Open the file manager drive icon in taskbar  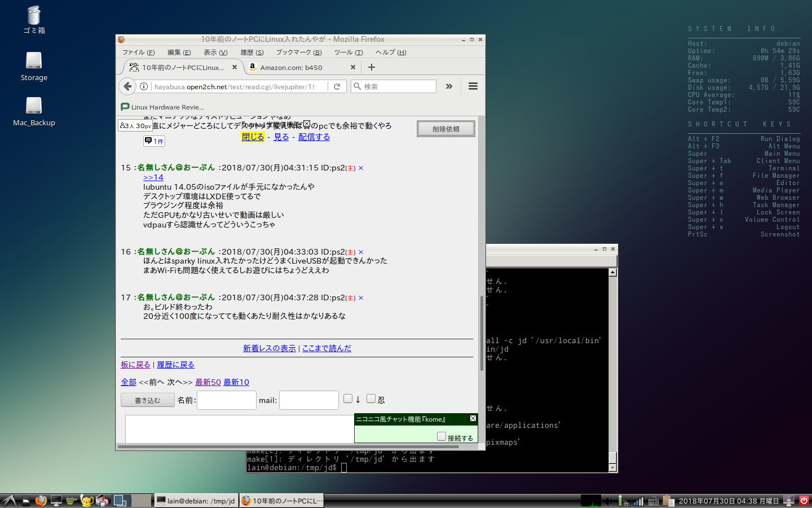tap(27, 501)
